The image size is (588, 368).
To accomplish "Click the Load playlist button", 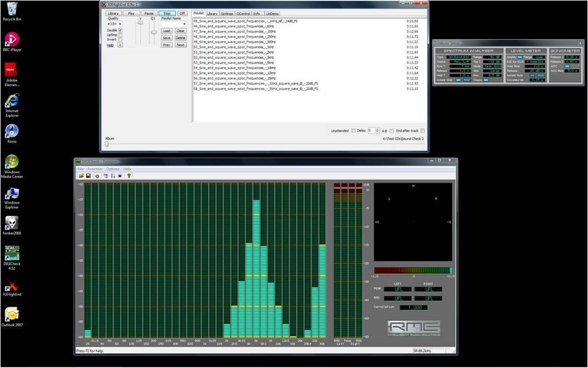I will (166, 31).
